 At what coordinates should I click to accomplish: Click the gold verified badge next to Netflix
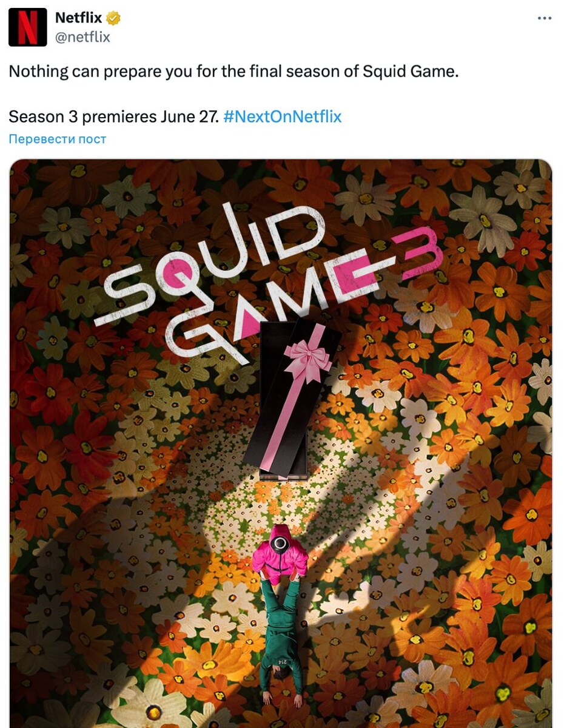click(113, 18)
